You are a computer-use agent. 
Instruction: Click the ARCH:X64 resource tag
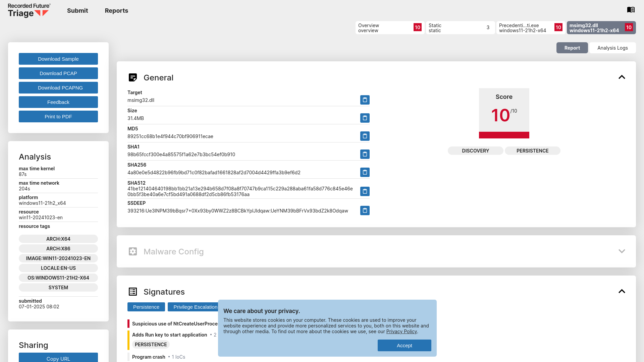pyautogui.click(x=58, y=239)
